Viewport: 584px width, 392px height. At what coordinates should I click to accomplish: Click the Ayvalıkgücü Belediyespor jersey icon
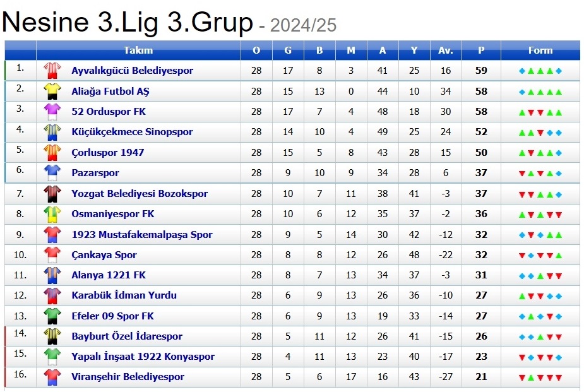(52, 71)
